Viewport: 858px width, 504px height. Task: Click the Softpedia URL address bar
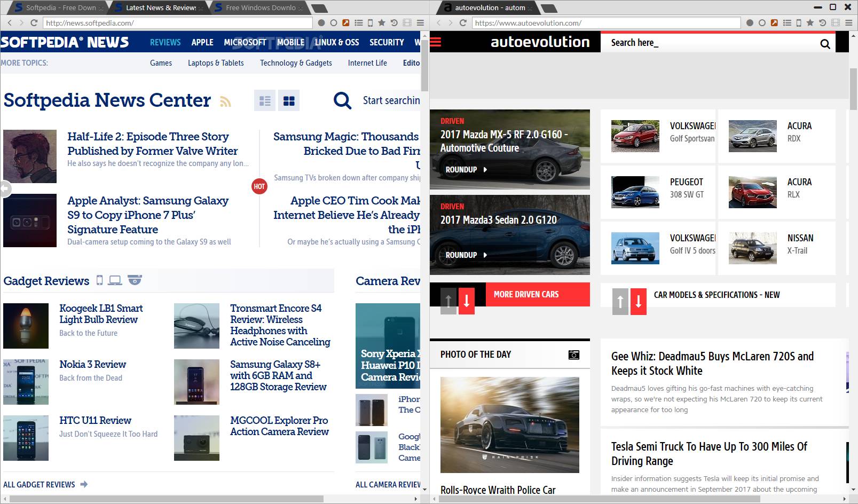tap(178, 23)
